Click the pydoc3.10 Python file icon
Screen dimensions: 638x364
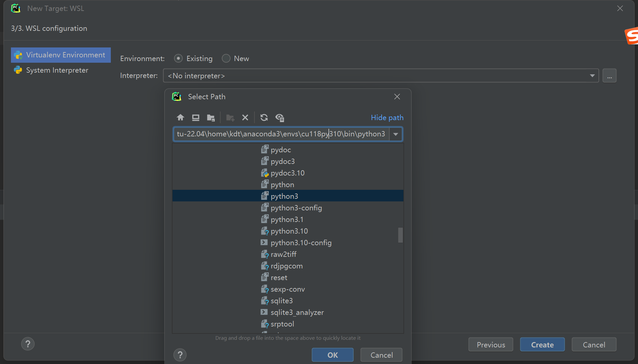click(x=264, y=173)
